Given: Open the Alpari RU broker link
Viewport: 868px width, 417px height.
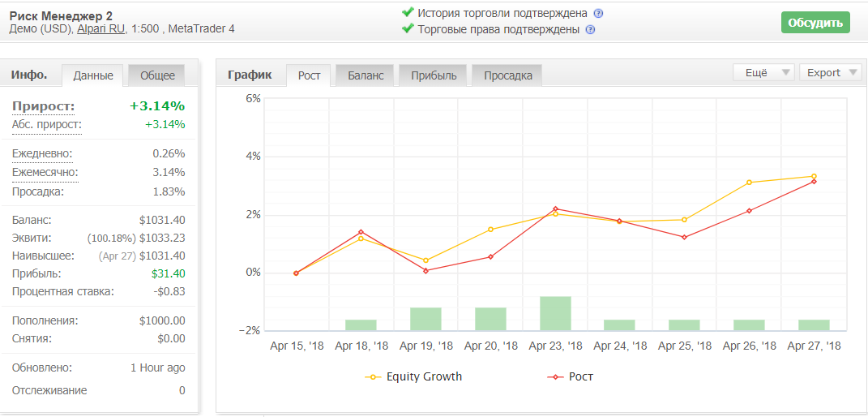Looking at the screenshot, I should point(100,28).
